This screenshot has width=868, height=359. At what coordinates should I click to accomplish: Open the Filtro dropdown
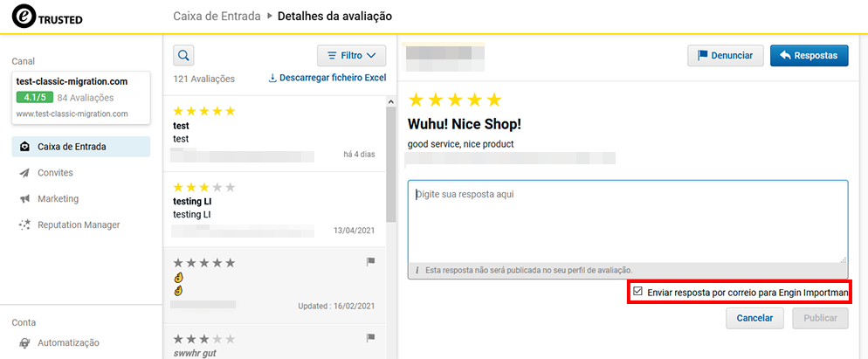[352, 55]
